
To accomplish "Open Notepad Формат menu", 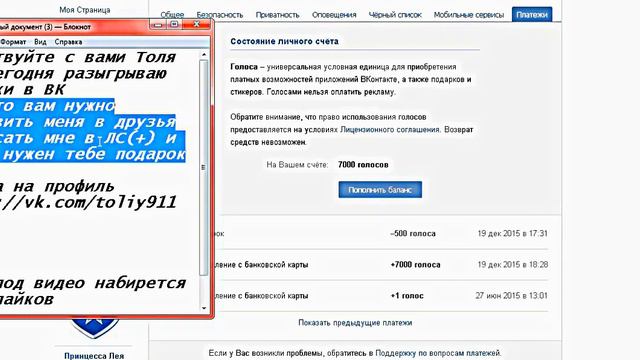I will [13, 42].
